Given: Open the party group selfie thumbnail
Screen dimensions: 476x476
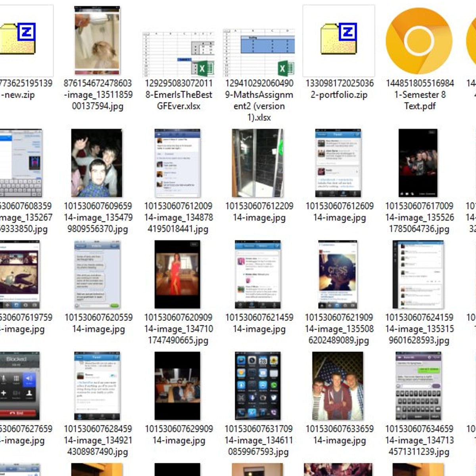Looking at the screenshot, I should [x=97, y=163].
